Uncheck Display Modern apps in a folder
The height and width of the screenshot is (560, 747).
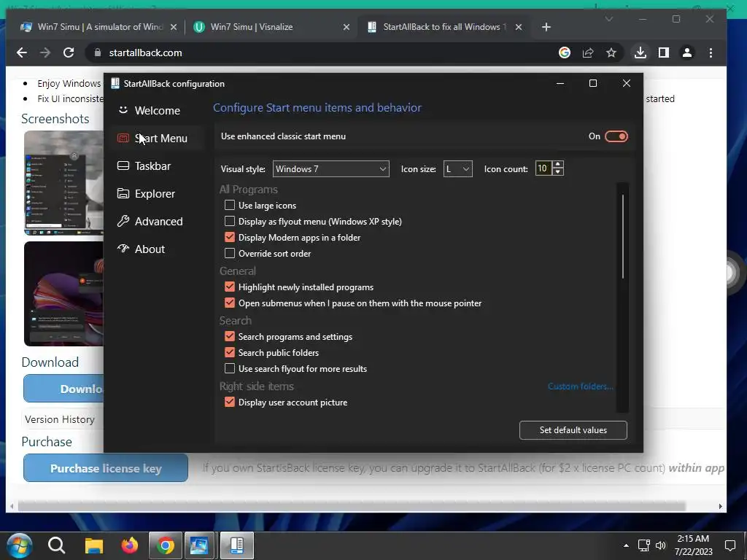230,237
